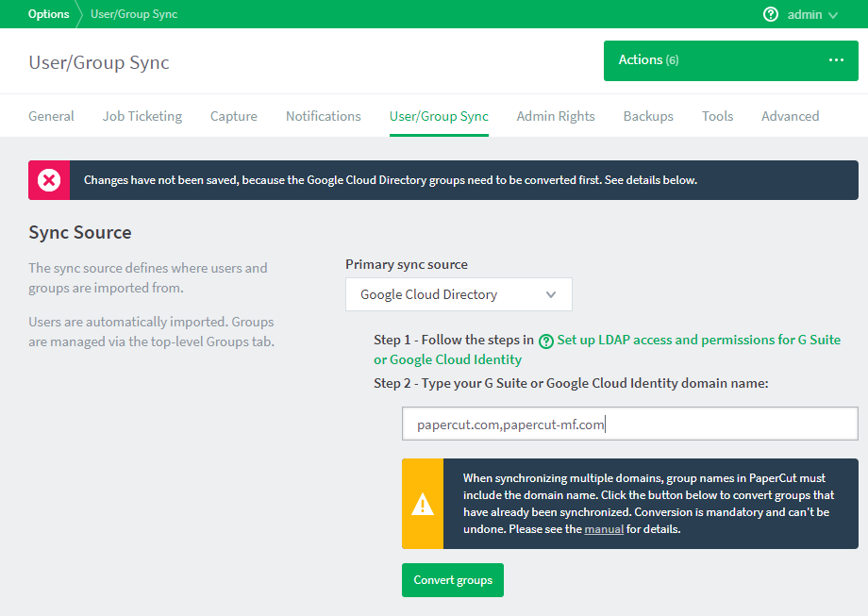
Task: Click the yellow warning triangle icon
Action: [x=423, y=504]
